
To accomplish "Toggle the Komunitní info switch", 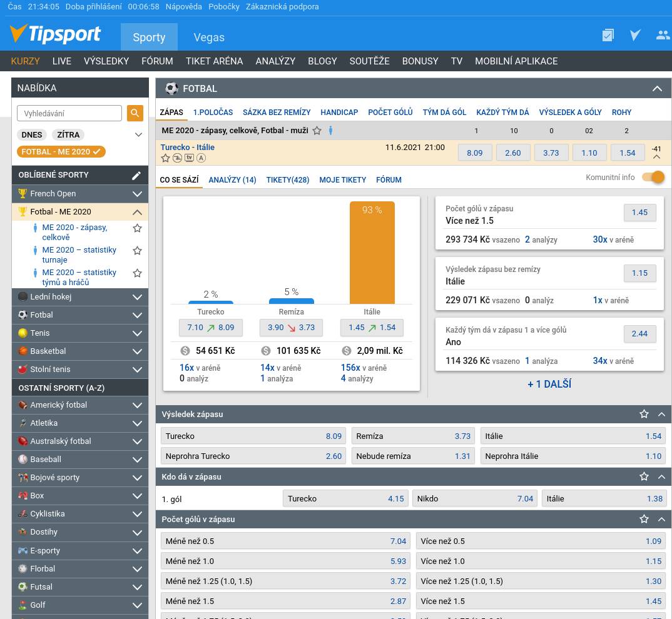I will coord(653,178).
